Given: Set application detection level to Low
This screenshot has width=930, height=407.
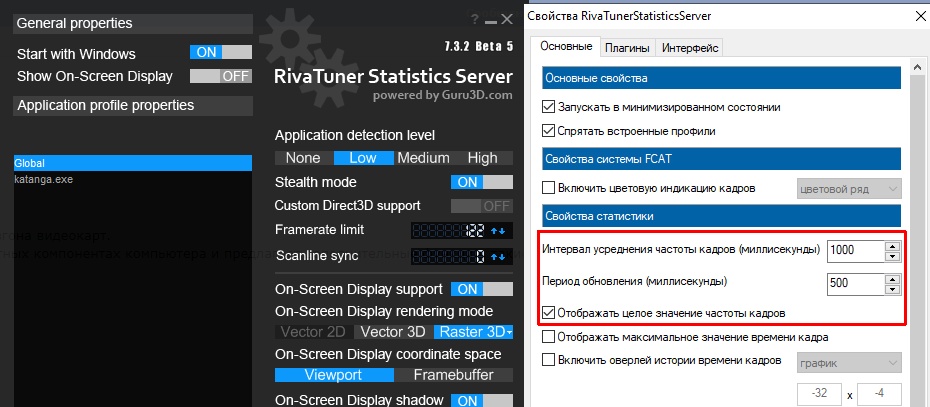Looking at the screenshot, I should click(x=363, y=158).
